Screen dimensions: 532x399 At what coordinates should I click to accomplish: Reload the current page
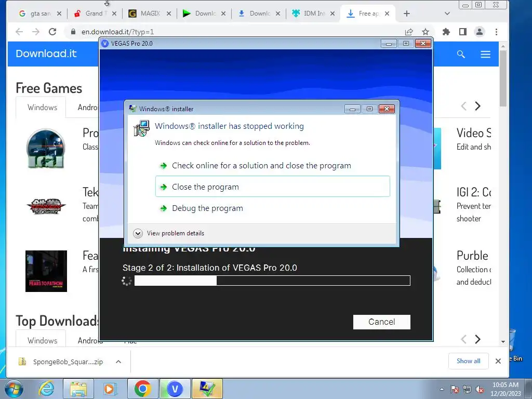[52, 32]
